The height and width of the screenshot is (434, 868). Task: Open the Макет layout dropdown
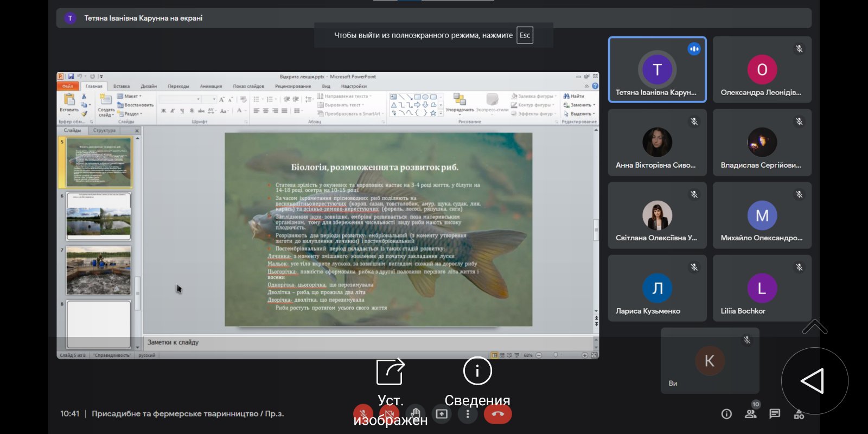130,96
